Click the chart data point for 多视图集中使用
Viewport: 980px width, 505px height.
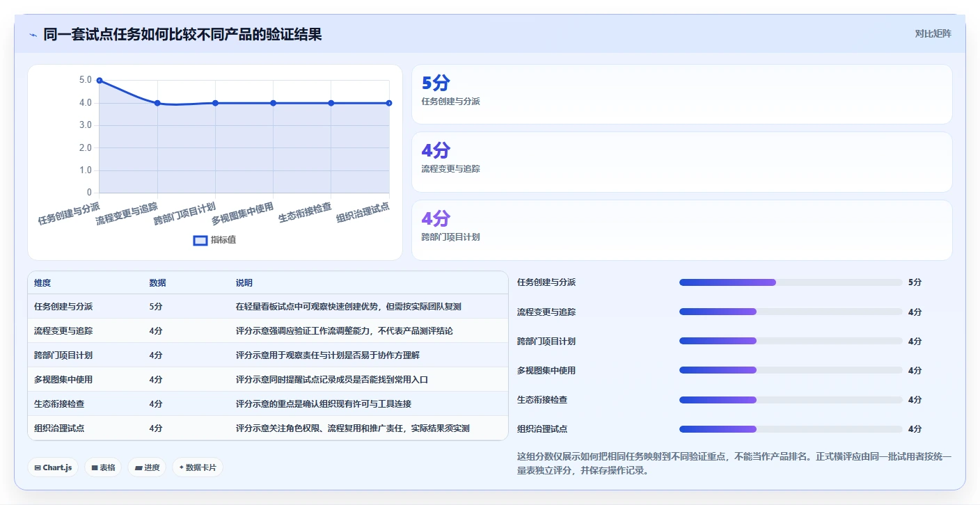coord(273,103)
